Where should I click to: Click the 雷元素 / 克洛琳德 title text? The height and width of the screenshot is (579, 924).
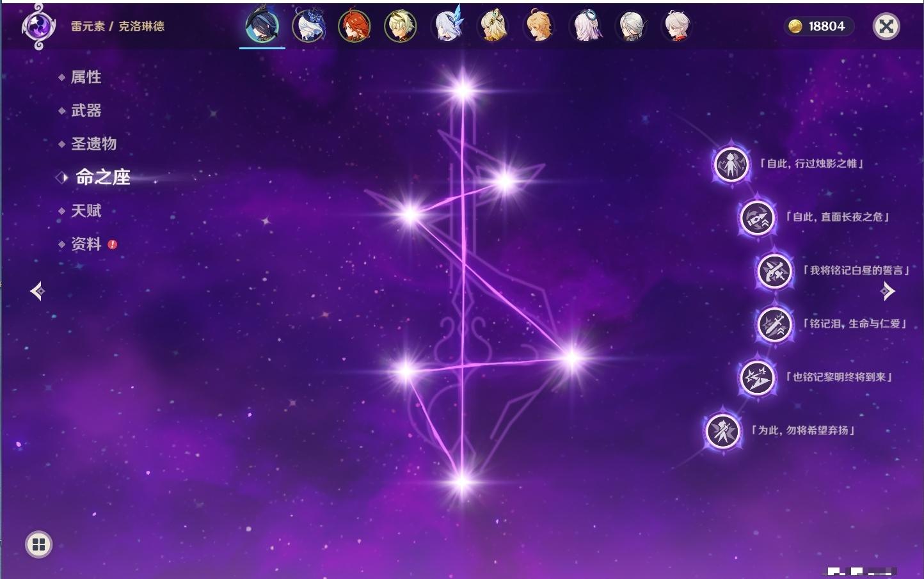pyautogui.click(x=118, y=26)
